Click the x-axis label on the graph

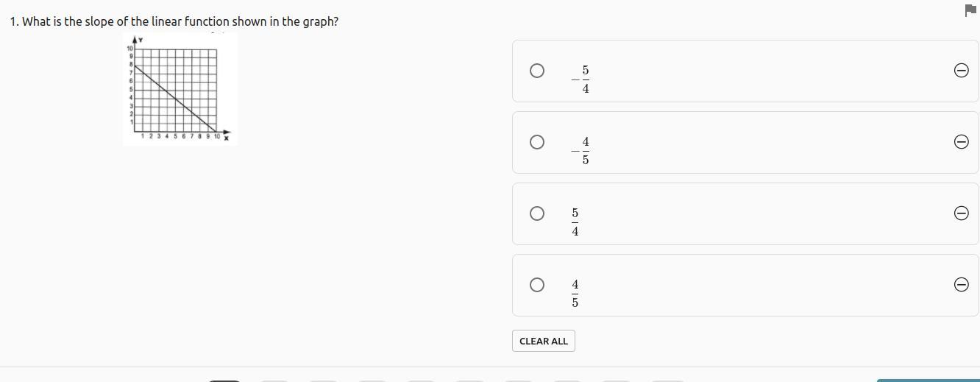[x=227, y=138]
